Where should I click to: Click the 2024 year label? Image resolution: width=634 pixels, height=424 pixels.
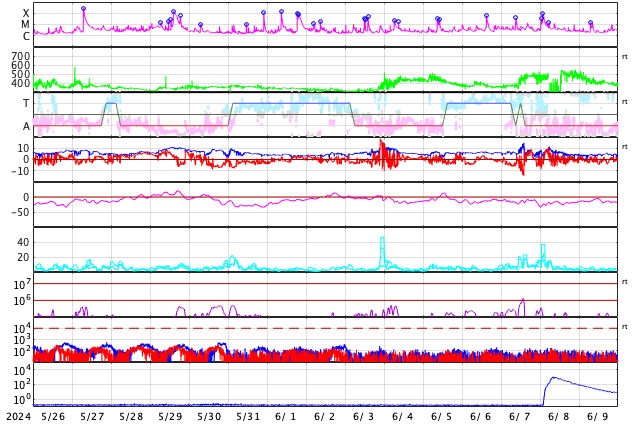tap(19, 416)
